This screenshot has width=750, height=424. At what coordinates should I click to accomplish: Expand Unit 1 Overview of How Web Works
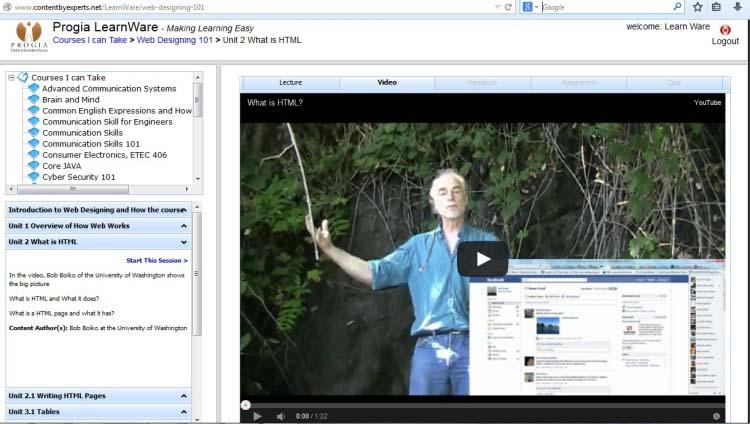(184, 226)
